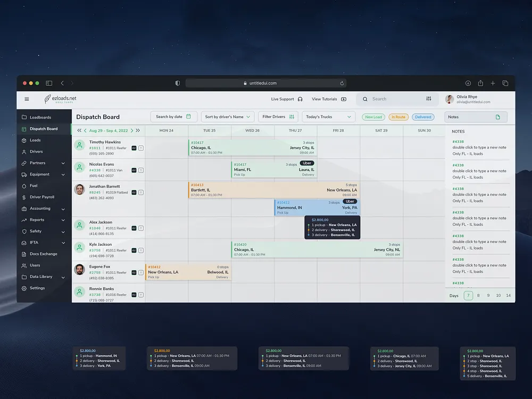The height and width of the screenshot is (399, 532).
Task: Click the calendar icon in Search by date
Action: 189,116
